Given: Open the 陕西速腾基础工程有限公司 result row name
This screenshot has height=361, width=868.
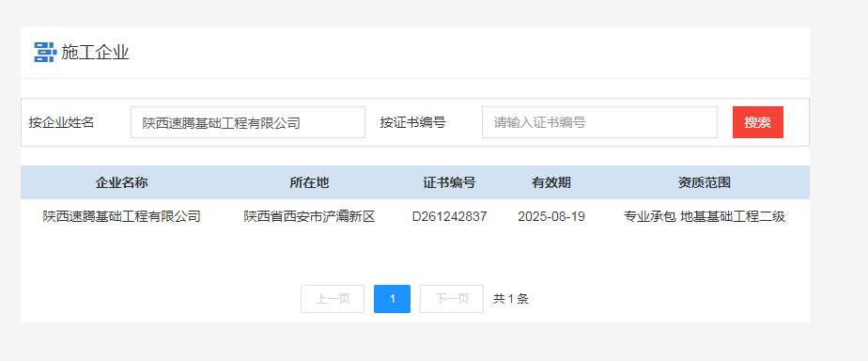Looking at the screenshot, I should point(122,216).
